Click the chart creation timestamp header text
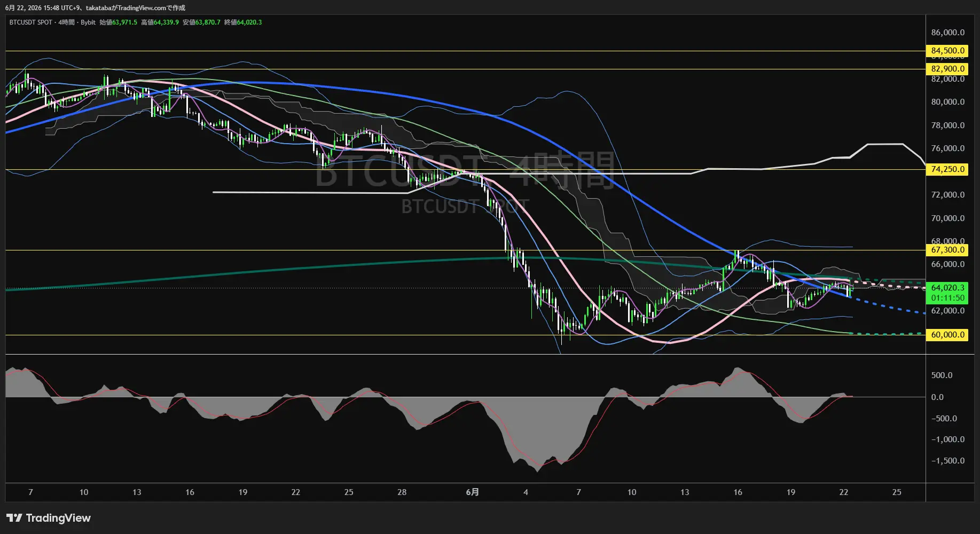Screen dimensions: 980x534 pyautogui.click(x=95, y=8)
